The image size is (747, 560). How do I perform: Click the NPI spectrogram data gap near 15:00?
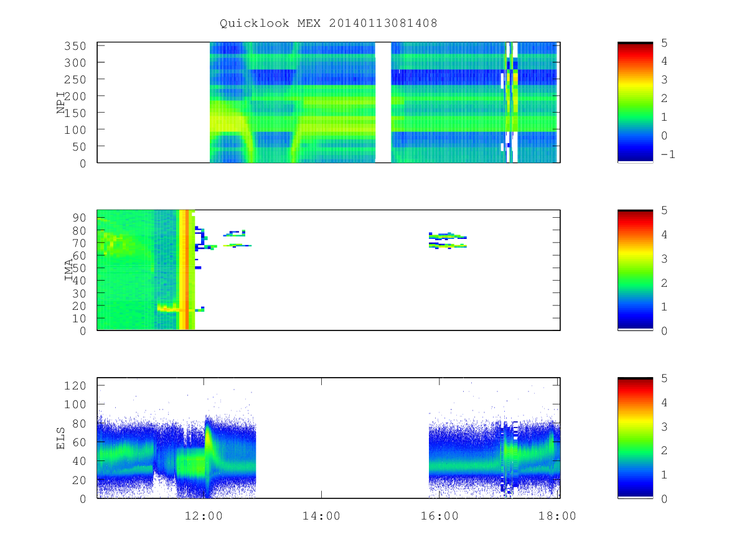pos(383,103)
